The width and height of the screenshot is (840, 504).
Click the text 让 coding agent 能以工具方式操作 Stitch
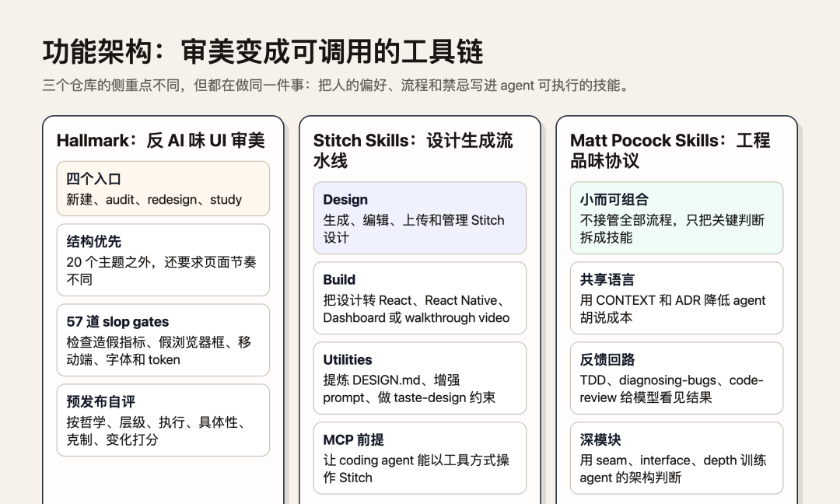[415, 469]
